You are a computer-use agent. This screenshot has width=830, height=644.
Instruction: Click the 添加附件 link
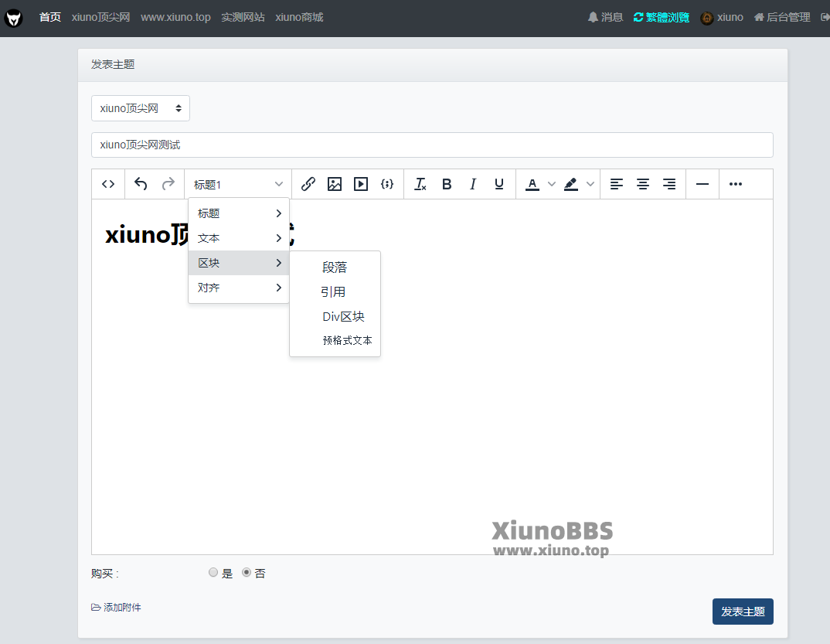click(117, 608)
